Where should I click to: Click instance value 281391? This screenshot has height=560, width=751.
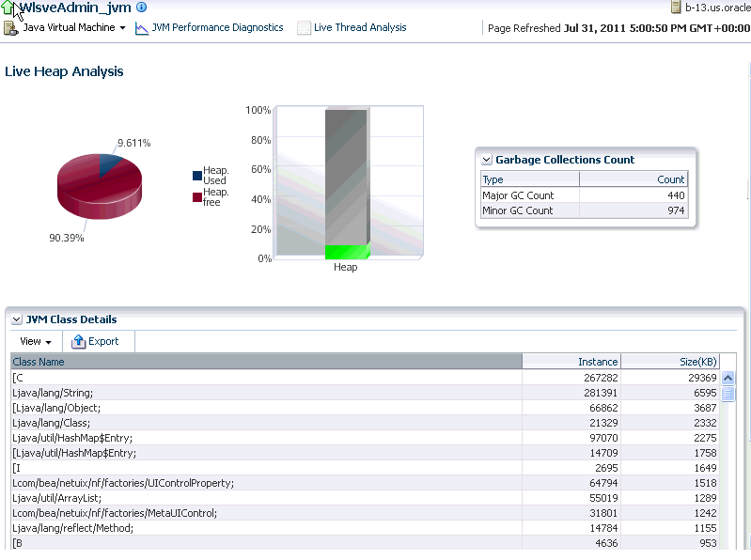[601, 393]
